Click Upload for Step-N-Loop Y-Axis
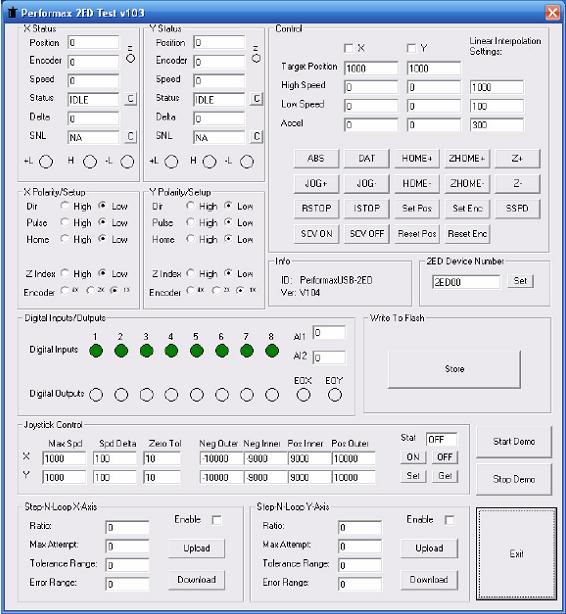This screenshot has height=614, width=566. 429,548
